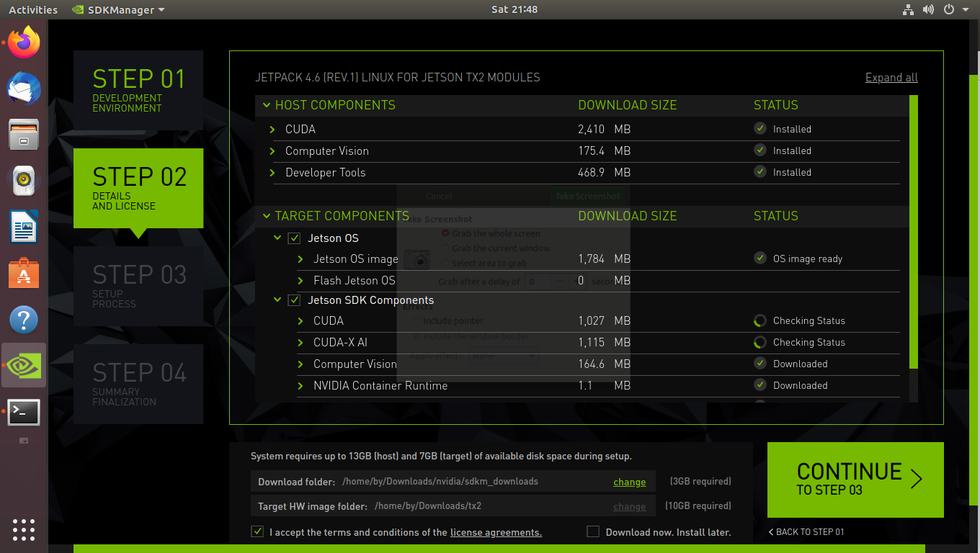The height and width of the screenshot is (553, 980).
Task: Go back to Step 01
Action: pyautogui.click(x=806, y=532)
